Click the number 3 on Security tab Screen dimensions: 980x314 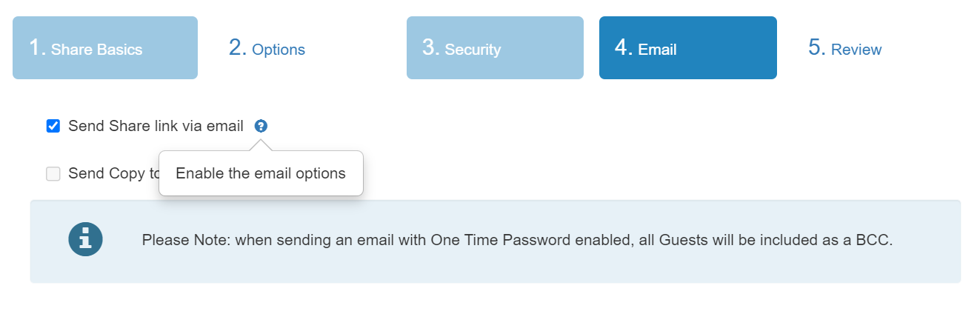click(x=431, y=47)
